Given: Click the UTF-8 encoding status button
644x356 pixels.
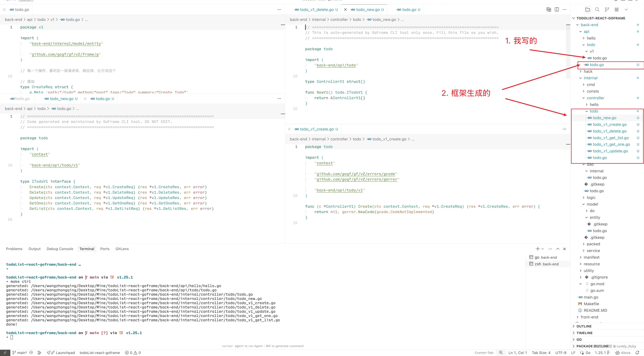Looking at the screenshot, I should tap(561, 353).
